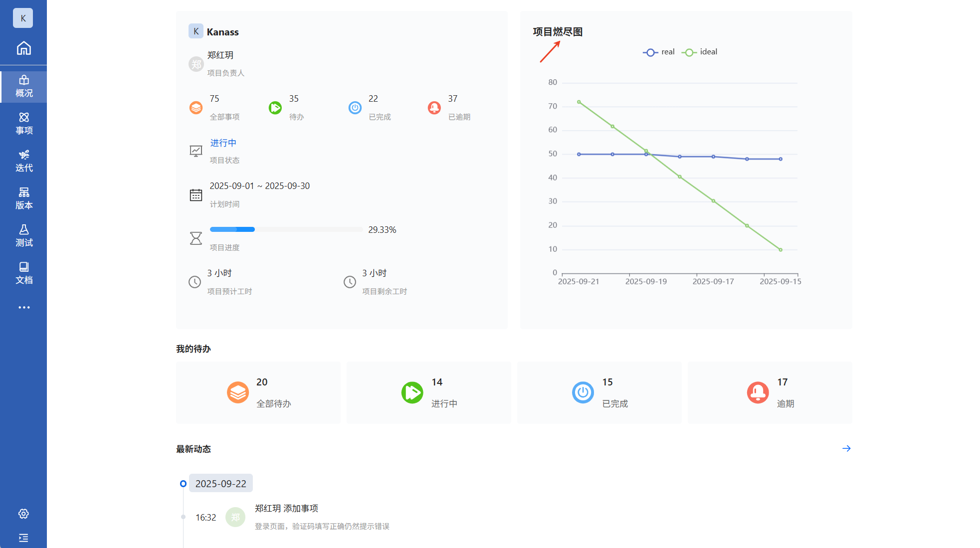Viewport: 980px width, 548px height.
Task: Select the 概况 (overview) tab in the sidebar
Action: point(23,87)
